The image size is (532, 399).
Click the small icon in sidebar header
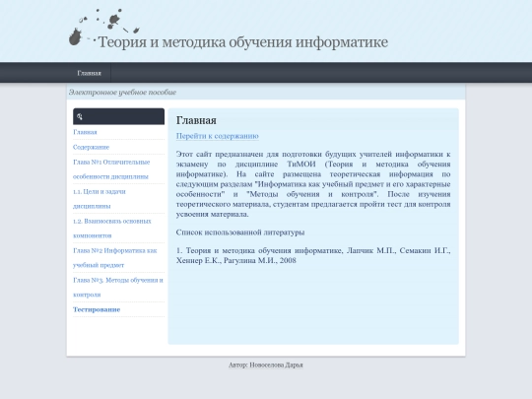(80, 116)
